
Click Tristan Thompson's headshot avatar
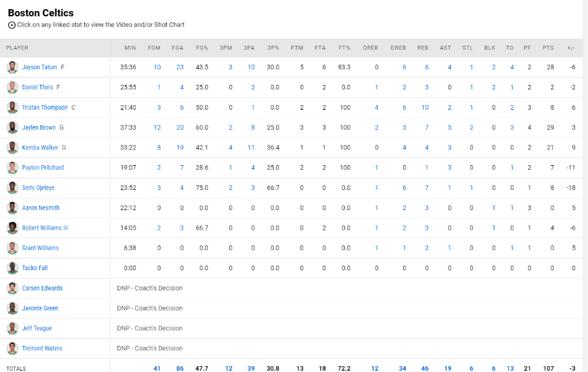(12, 108)
